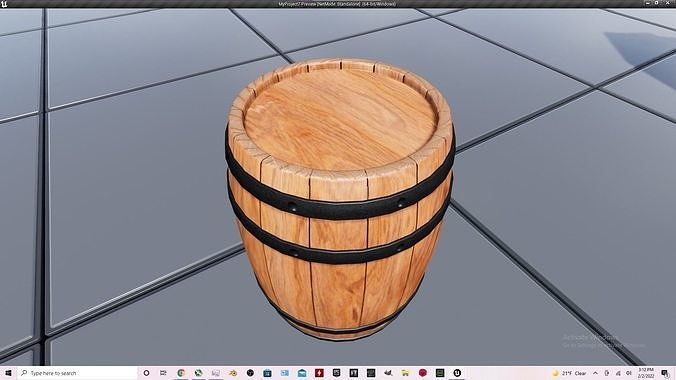Open the Blender app from the taskbar

(233, 373)
